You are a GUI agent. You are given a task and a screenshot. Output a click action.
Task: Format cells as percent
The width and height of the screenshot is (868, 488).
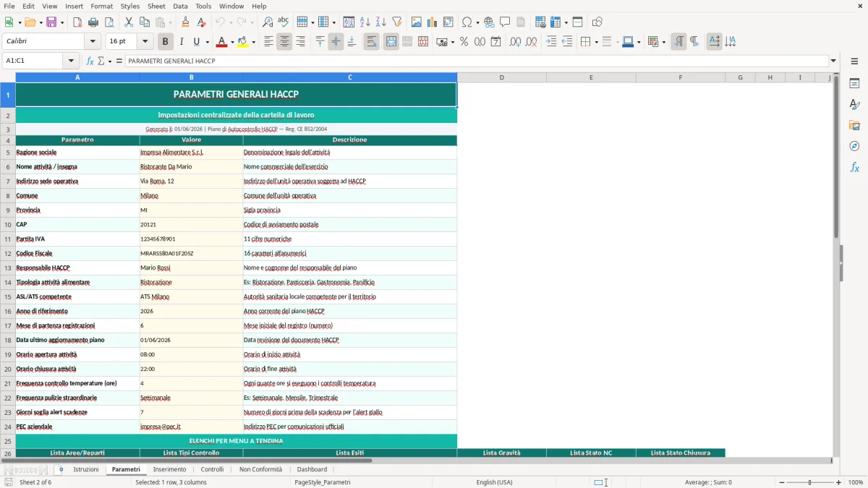464,42
